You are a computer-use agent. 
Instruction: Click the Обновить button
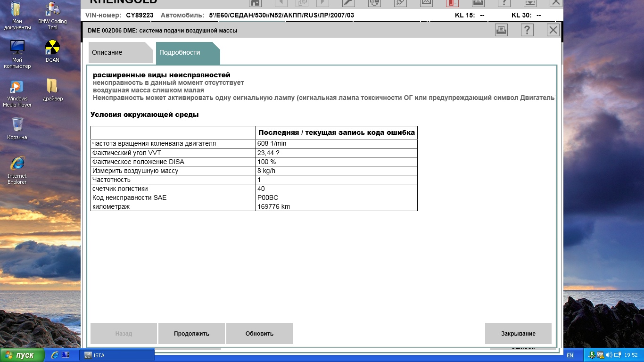[x=259, y=333]
